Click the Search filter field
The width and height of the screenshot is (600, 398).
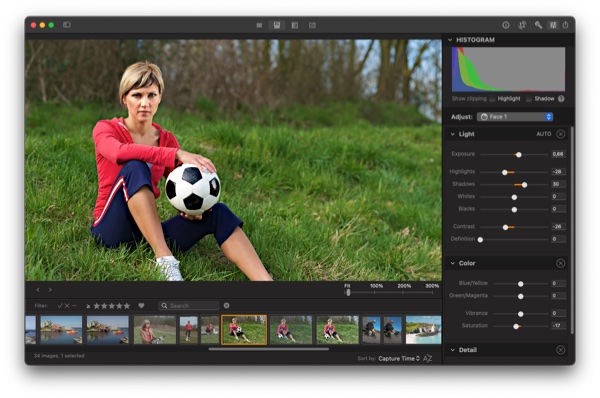(189, 305)
